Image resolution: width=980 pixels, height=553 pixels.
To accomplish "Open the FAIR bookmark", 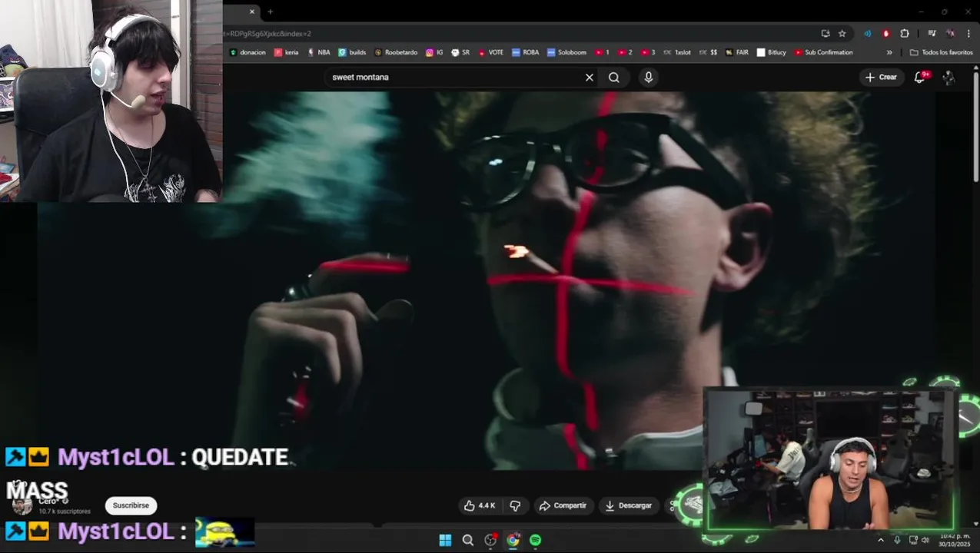I will (x=736, y=52).
